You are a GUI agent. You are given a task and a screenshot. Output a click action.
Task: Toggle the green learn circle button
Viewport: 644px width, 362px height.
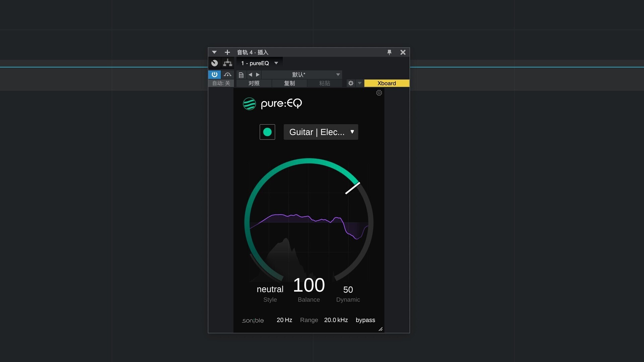[267, 132]
